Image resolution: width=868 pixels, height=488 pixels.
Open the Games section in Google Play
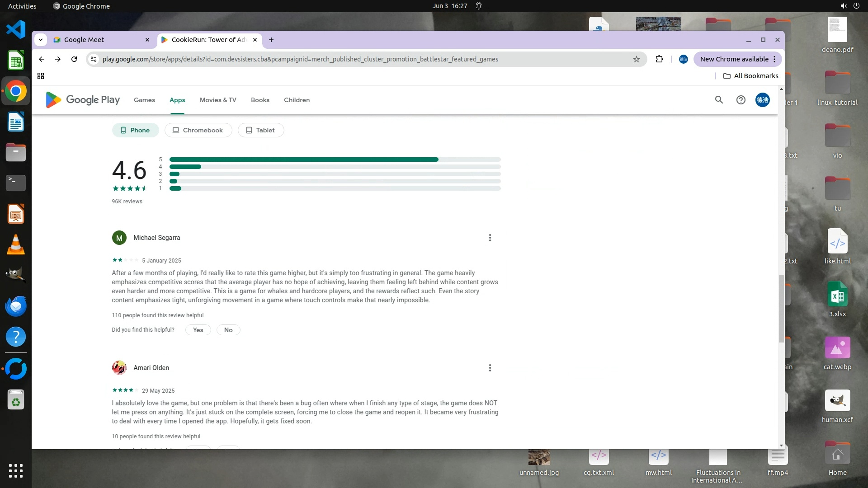[144, 100]
